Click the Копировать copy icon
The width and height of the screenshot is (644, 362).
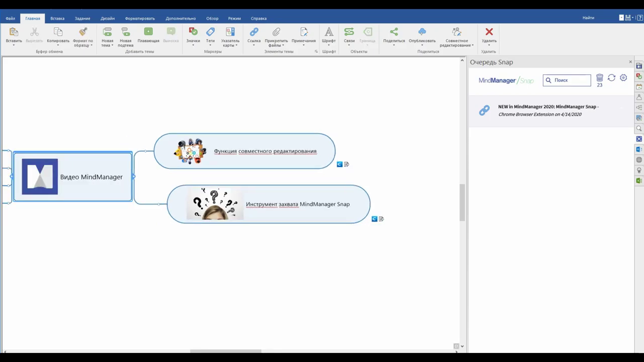(x=58, y=32)
